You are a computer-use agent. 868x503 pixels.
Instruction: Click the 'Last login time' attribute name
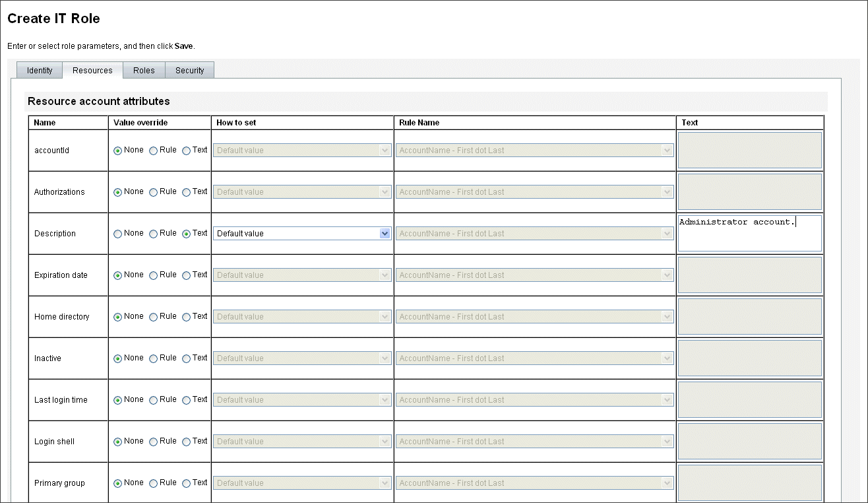click(61, 400)
